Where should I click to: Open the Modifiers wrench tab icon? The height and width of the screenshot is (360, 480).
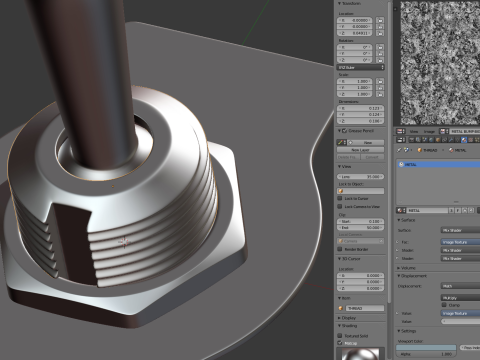tap(451, 140)
